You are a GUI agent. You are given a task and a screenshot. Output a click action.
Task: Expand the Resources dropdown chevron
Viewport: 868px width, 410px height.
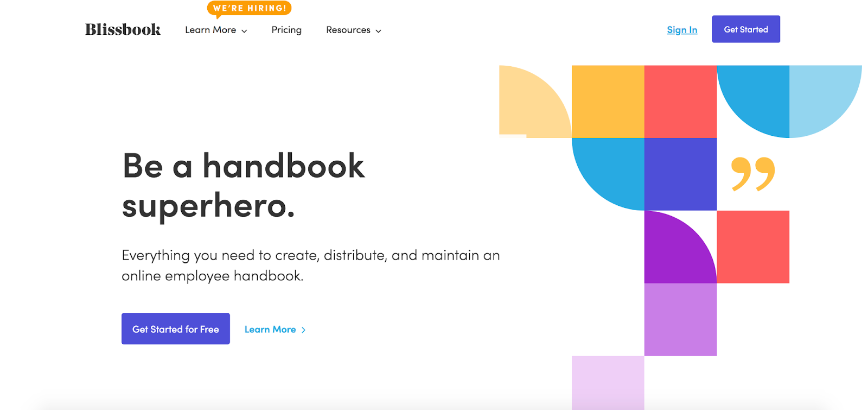point(379,31)
